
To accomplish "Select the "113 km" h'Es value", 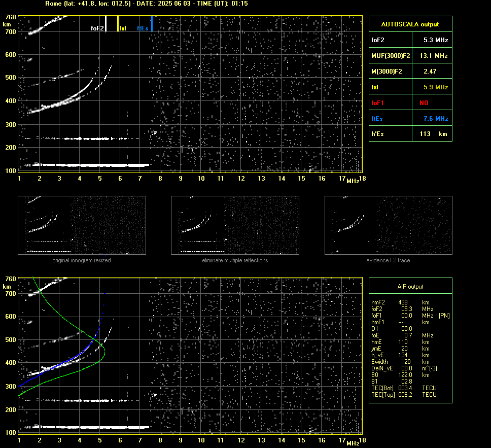I will click(433, 134).
